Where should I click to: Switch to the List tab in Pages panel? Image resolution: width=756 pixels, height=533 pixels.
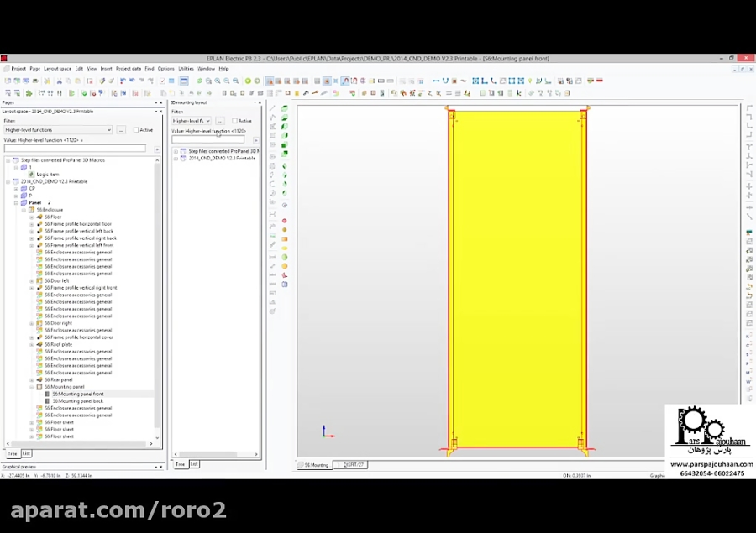26,453
